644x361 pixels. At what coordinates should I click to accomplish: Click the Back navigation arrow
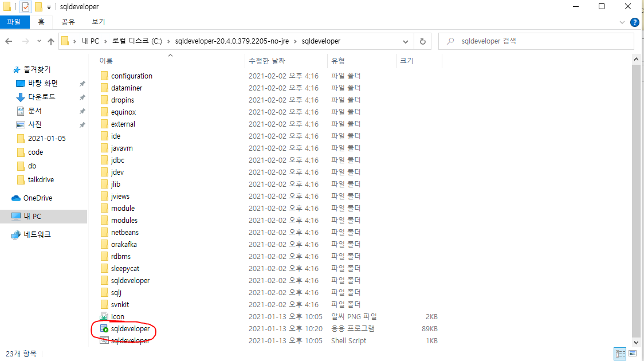9,41
